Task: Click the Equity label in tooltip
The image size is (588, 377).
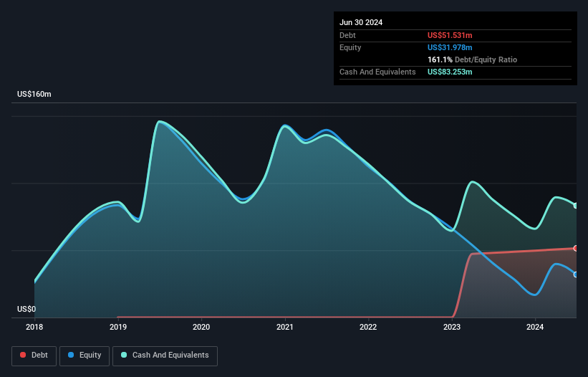Action: pyautogui.click(x=350, y=47)
